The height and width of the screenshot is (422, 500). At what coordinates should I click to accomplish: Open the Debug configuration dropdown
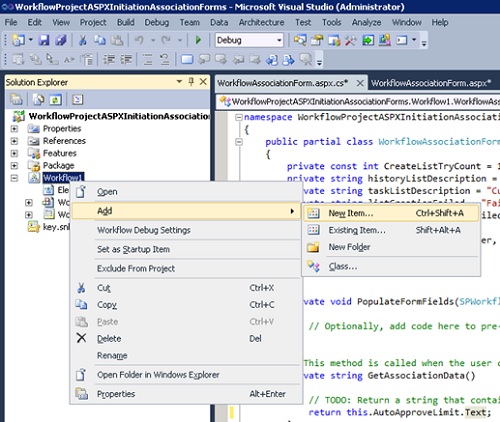point(279,40)
